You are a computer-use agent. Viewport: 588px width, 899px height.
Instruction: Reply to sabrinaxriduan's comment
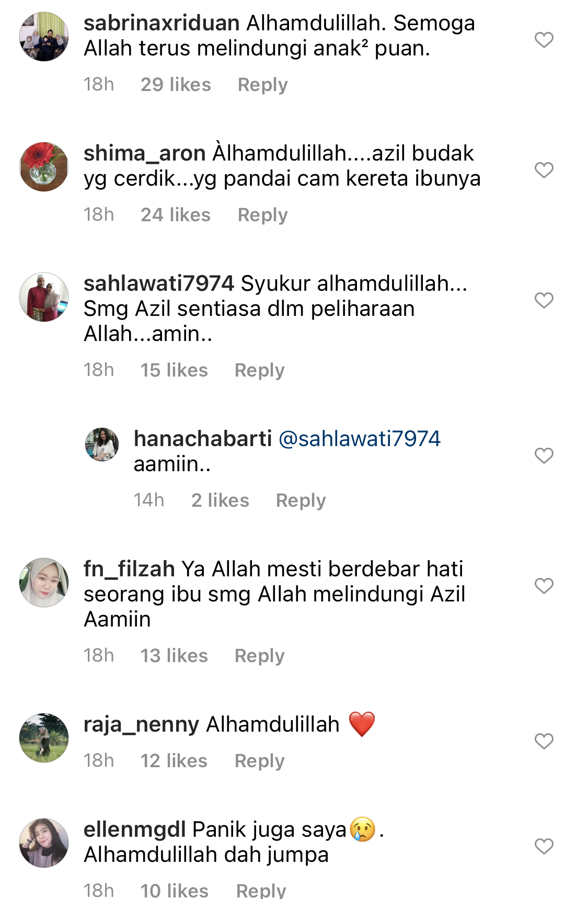pyautogui.click(x=262, y=85)
